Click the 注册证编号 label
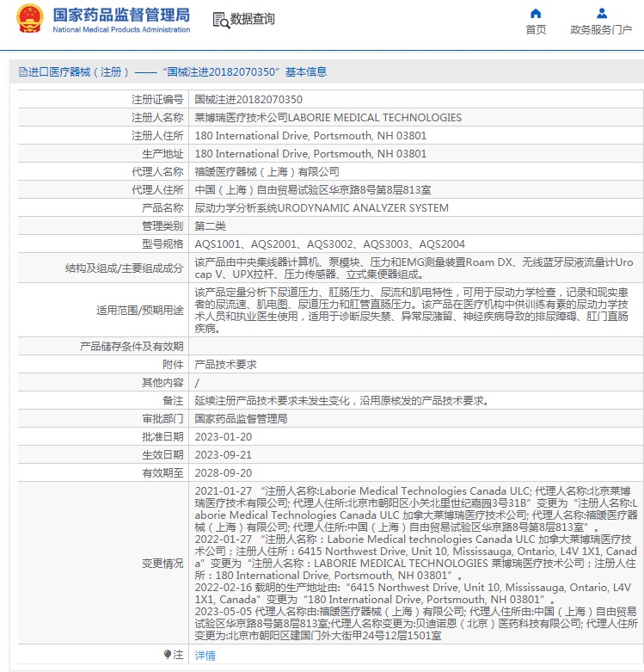The image size is (644, 672). point(157,100)
